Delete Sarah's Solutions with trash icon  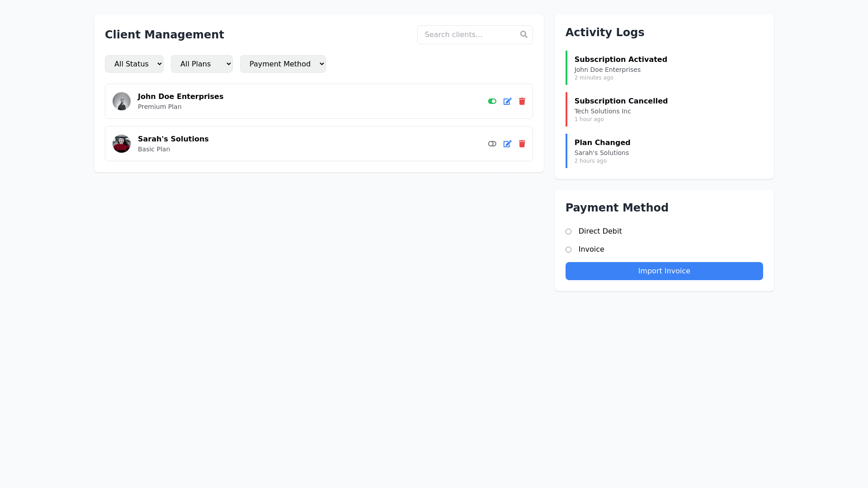522,144
